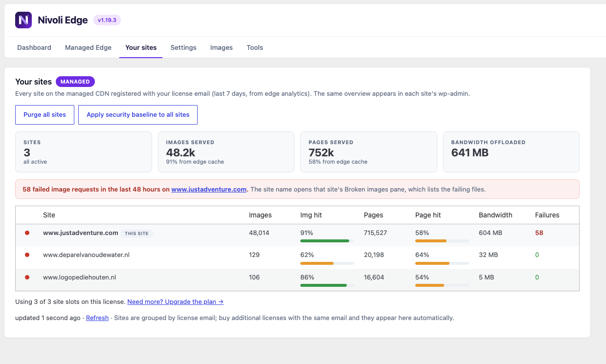Viewport: 606px width, 364px height.
Task: Click the MANAGED badge beside Your sites
Action: point(75,82)
